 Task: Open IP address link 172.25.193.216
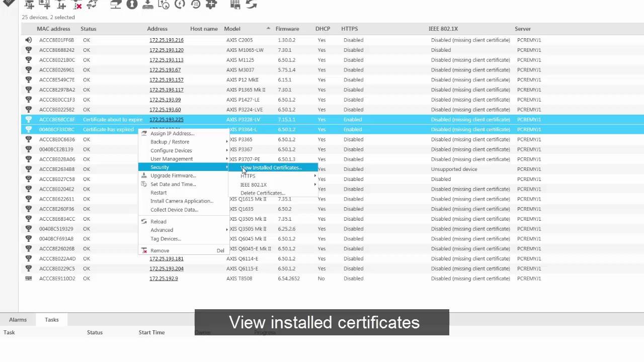[166, 40]
